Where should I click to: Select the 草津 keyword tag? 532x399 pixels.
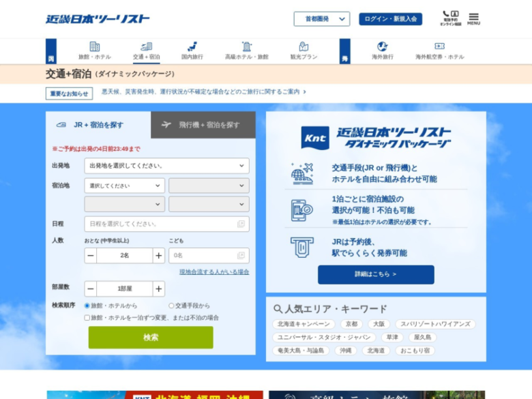392,337
